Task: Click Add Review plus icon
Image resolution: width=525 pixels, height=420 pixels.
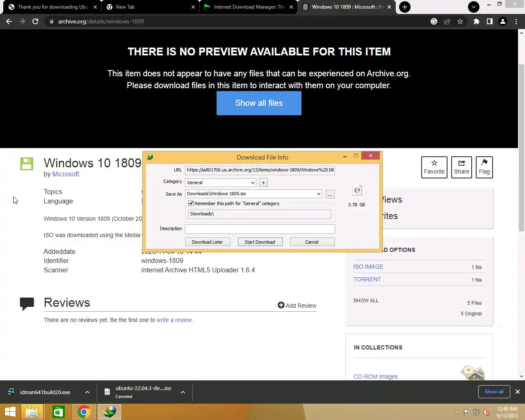Action: tap(281, 305)
